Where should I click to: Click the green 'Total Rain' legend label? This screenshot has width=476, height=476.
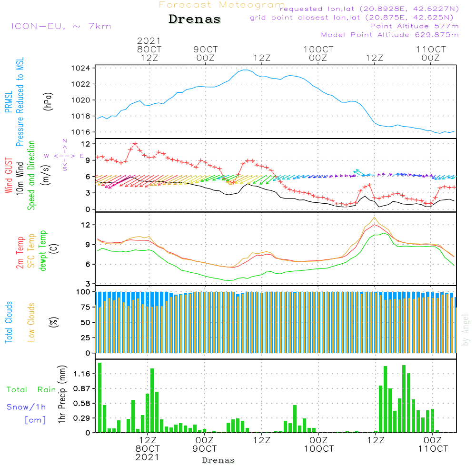coord(31,390)
